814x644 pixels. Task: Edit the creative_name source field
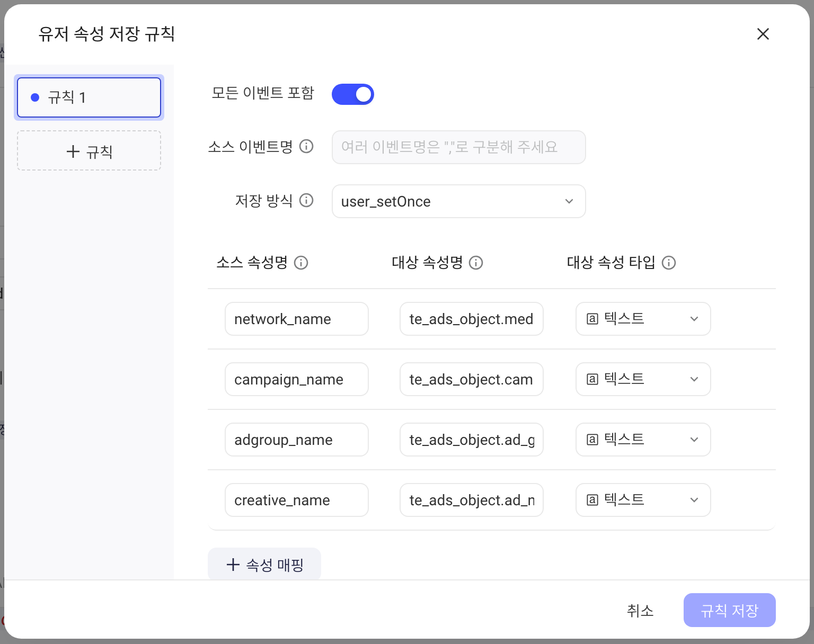[x=297, y=500]
